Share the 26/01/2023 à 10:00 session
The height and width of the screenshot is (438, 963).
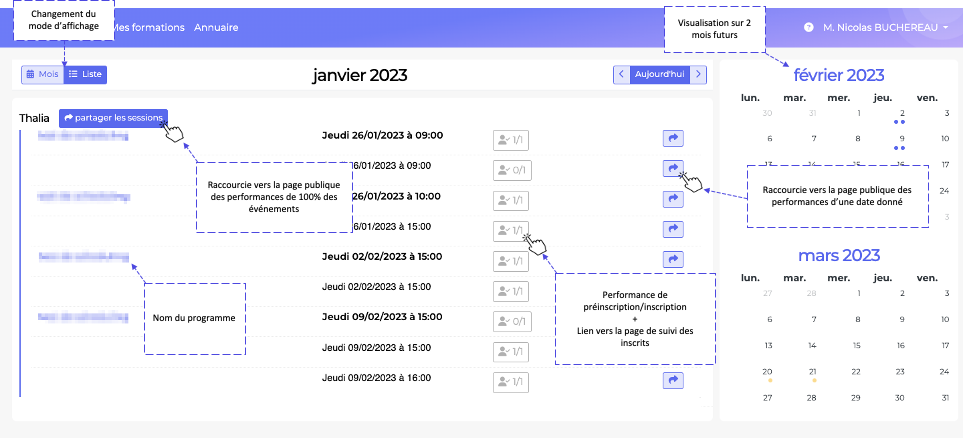point(673,199)
